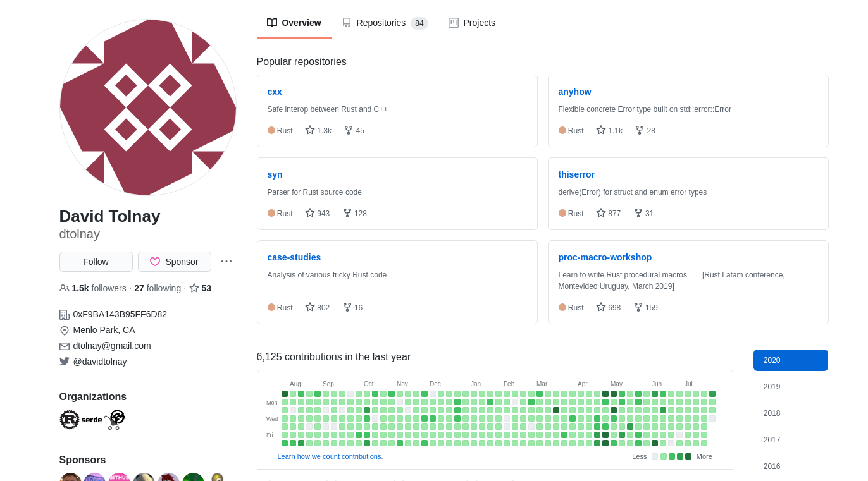Click the Rust language dot in cxx card
Image resolution: width=868 pixels, height=481 pixels.
click(x=271, y=130)
